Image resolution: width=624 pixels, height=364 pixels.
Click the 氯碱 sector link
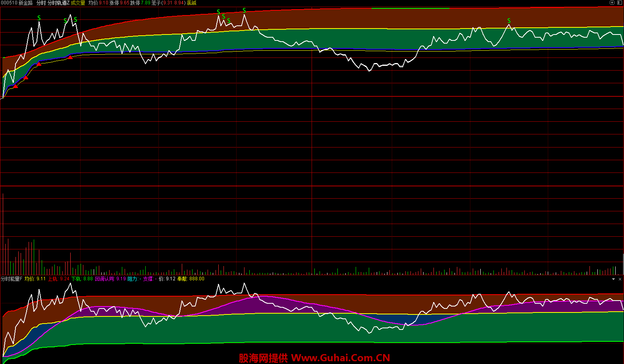[192, 3]
